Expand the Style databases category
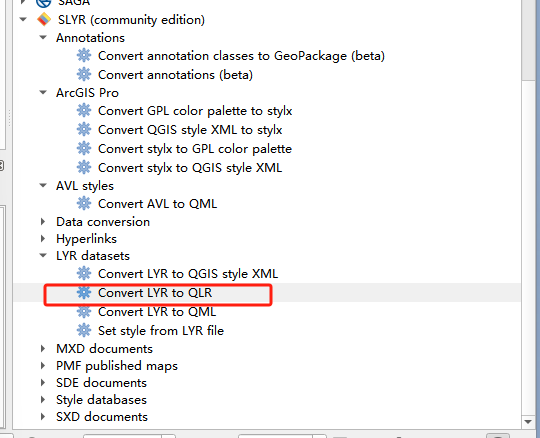Viewport: 540px width, 438px height. [x=43, y=399]
